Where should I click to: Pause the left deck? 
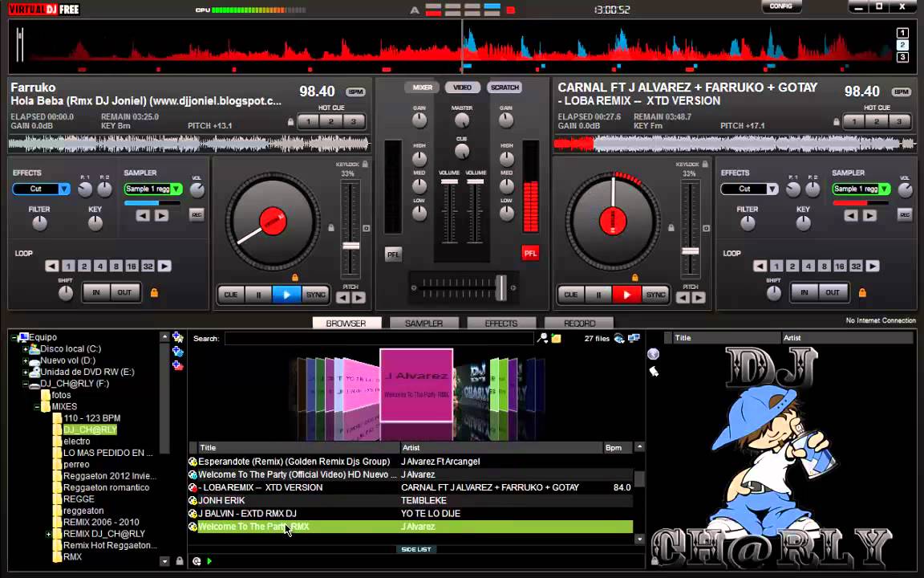pos(258,295)
